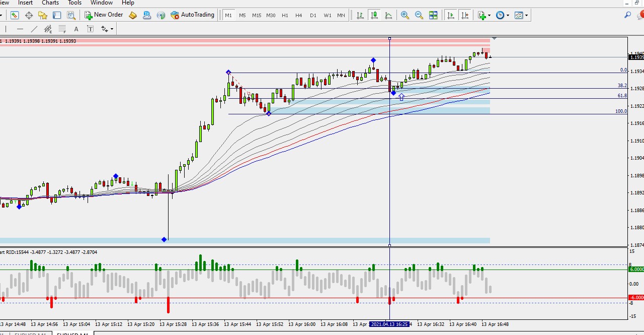Expand the Indicators dropdown arrow
Screen dimensions: 644x335
490,15
